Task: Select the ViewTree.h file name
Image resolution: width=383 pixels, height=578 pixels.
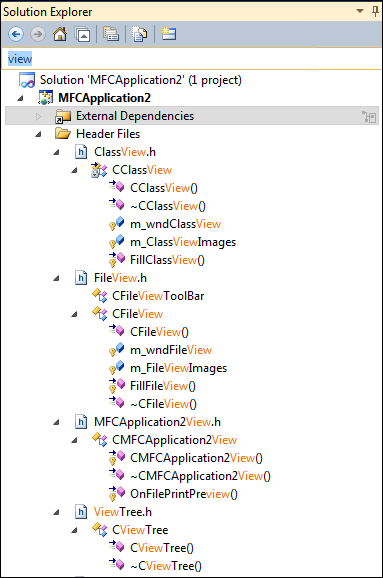Action: tap(123, 512)
